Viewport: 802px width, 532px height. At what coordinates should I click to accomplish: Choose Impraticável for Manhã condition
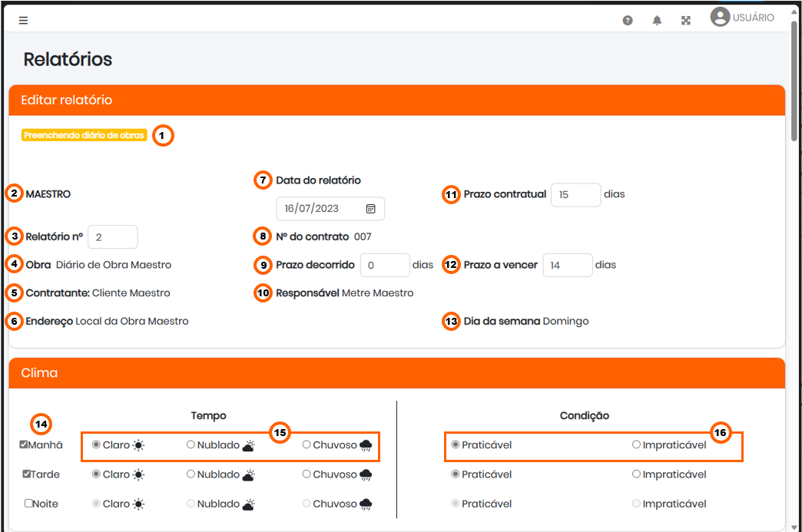click(x=636, y=444)
